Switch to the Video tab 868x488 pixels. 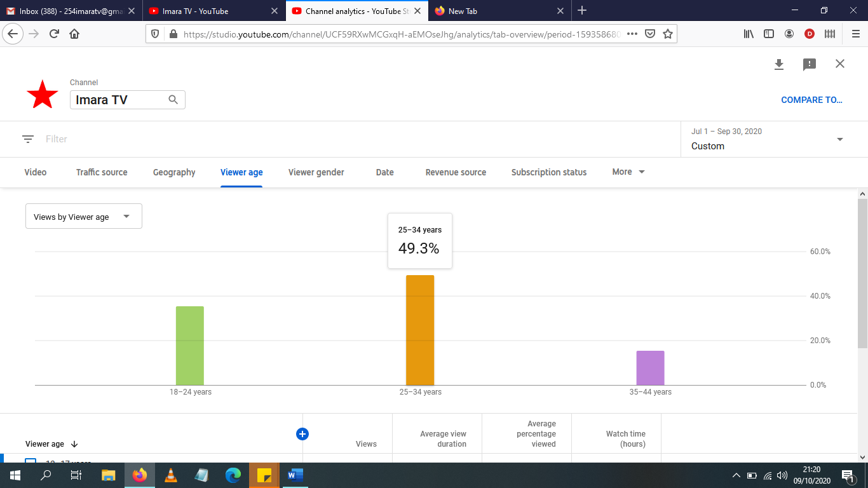(36, 172)
